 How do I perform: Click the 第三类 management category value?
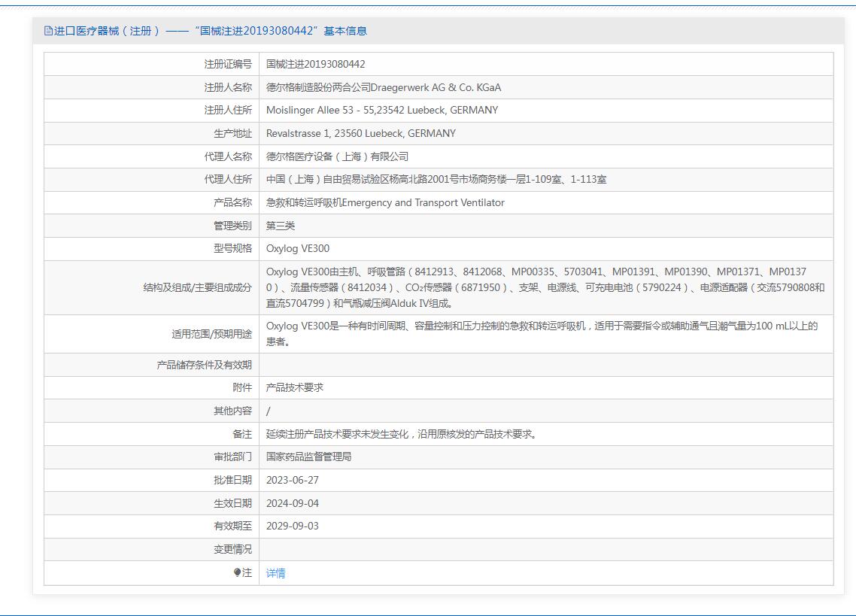pyautogui.click(x=281, y=226)
